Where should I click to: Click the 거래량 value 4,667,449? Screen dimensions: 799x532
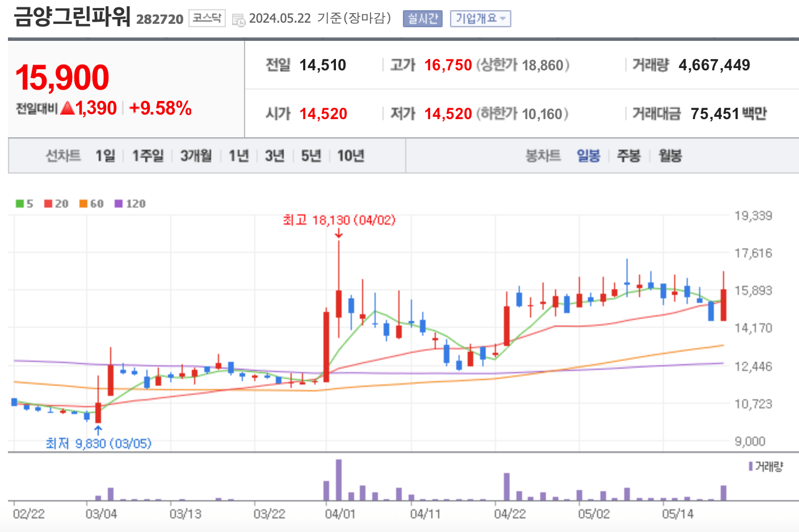pyautogui.click(x=714, y=65)
